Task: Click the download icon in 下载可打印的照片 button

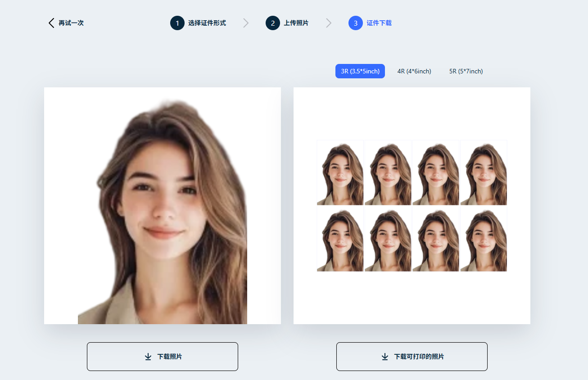Action: click(385, 357)
